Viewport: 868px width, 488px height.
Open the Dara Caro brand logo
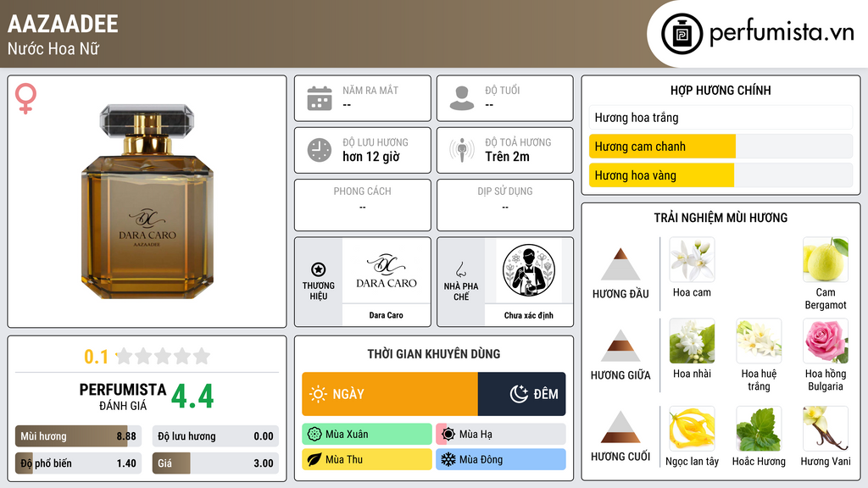387,270
